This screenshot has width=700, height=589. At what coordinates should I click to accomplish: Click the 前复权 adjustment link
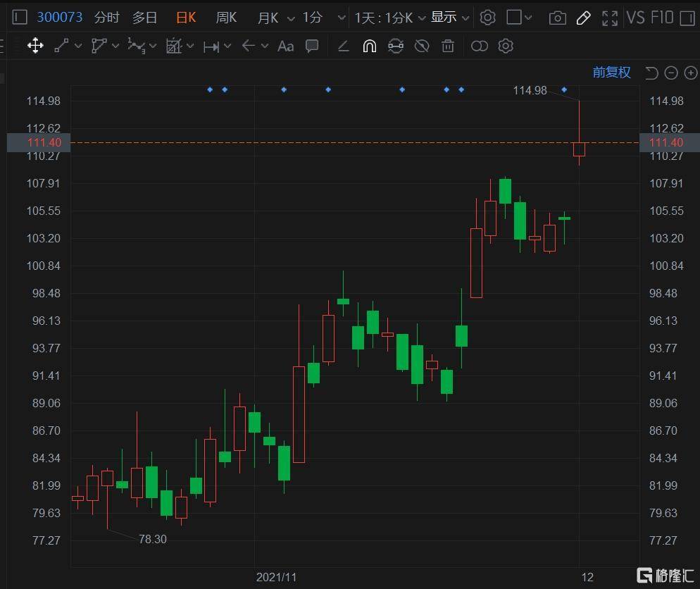612,73
